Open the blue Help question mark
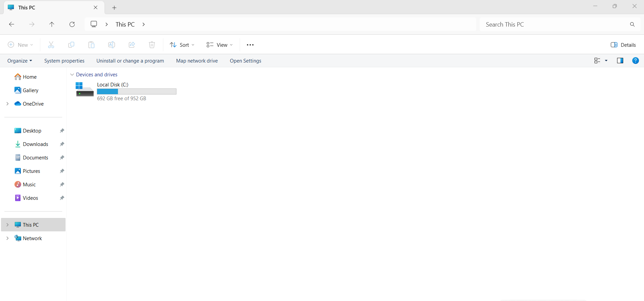The image size is (644, 301). click(635, 61)
